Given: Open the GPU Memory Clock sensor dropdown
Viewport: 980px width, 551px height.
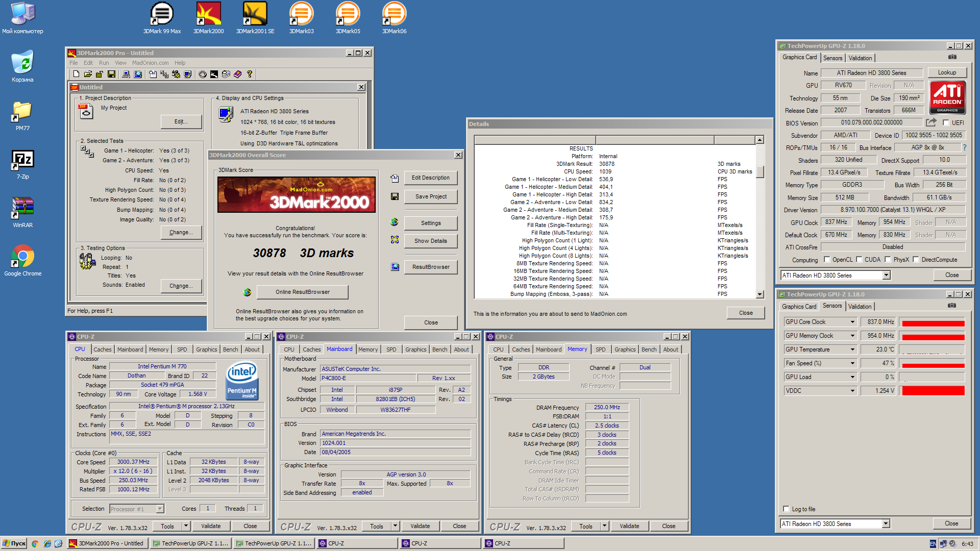Looking at the screenshot, I should coord(852,336).
